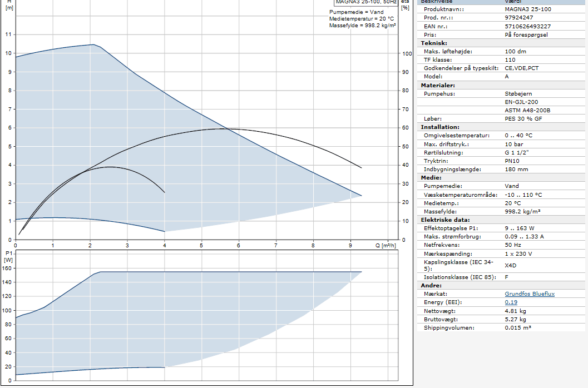Select EAN number 5710626493227

tap(527, 26)
